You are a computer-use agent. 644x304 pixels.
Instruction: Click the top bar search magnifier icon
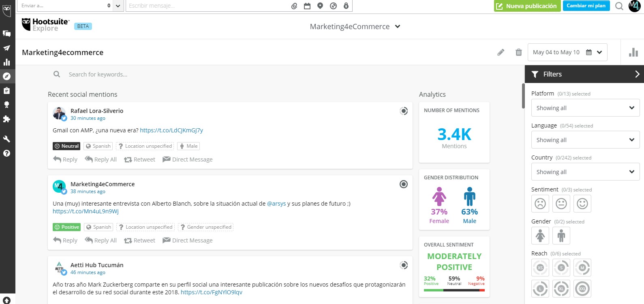click(619, 6)
